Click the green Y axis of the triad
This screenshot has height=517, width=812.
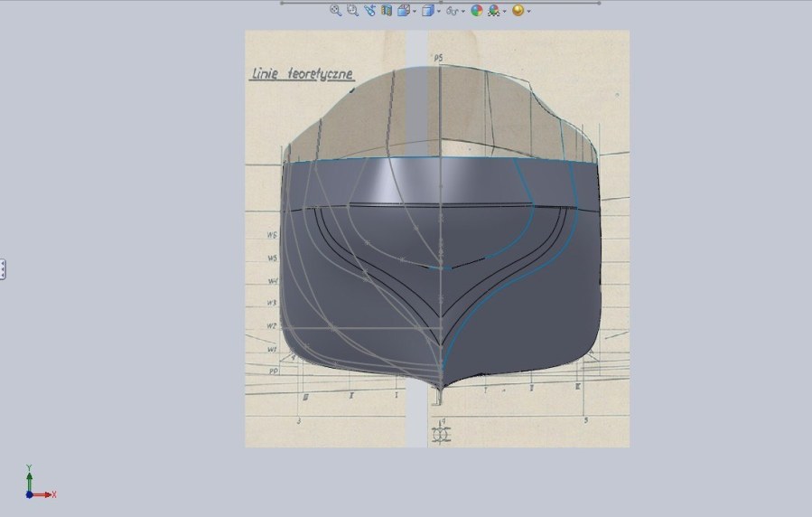click(x=30, y=480)
